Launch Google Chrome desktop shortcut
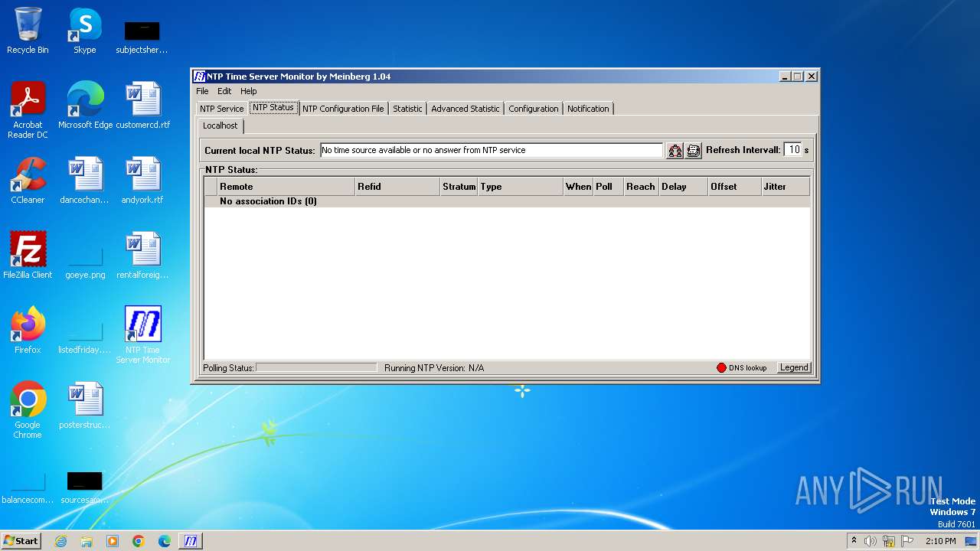Viewport: 980px width, 551px height. [28, 410]
